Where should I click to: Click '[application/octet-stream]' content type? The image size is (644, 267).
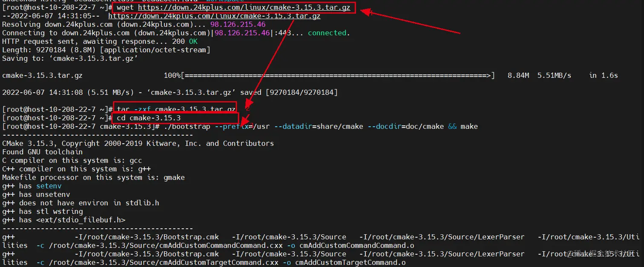coord(155,50)
